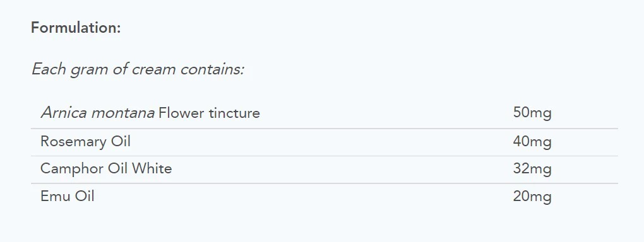Click the word 'contains:' in italic sentence

(212, 69)
